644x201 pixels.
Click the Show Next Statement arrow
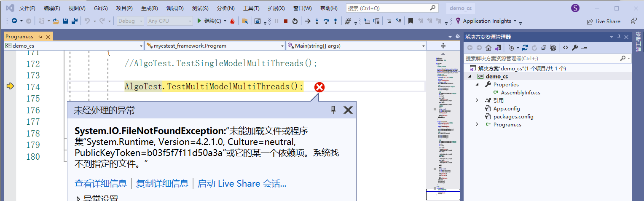(308, 21)
